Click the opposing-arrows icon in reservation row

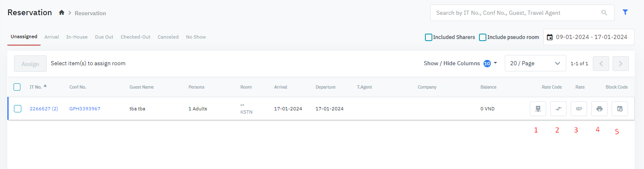pyautogui.click(x=558, y=109)
